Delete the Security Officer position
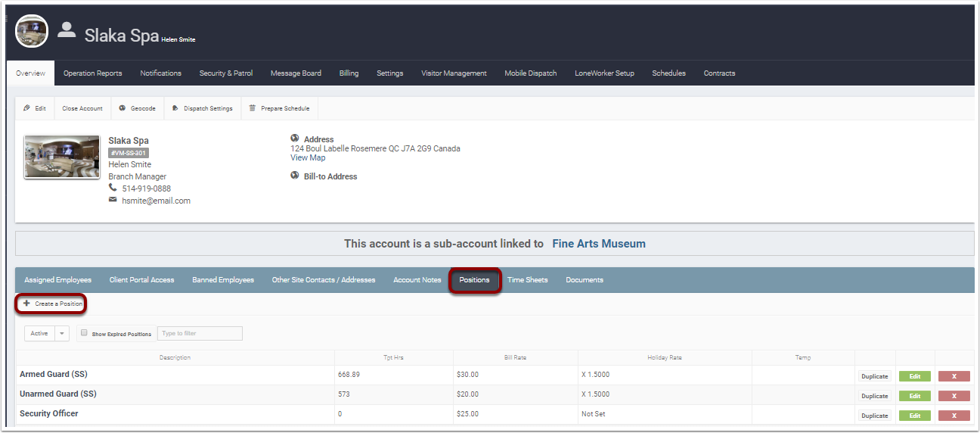980x433 pixels. click(x=954, y=416)
